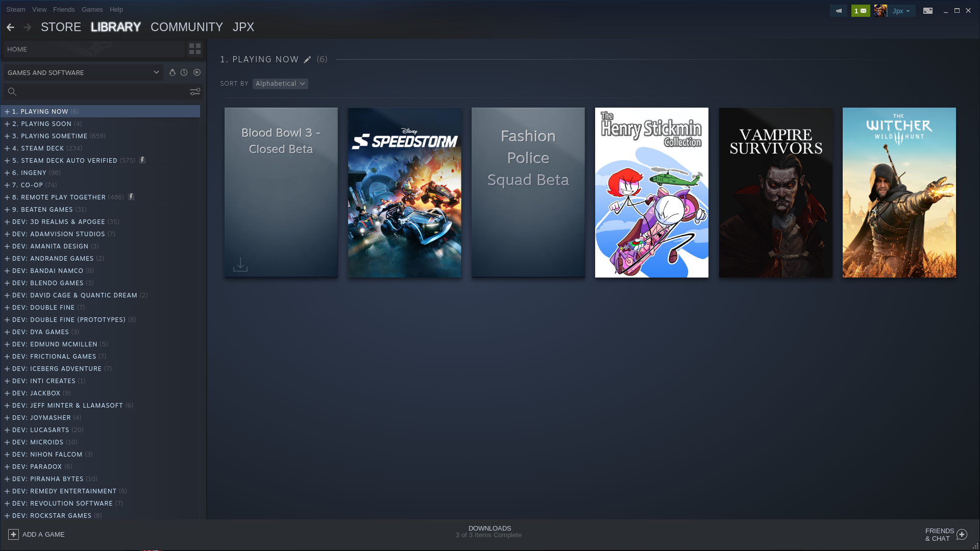
Task: Click the recent playtime clock filter icon
Action: [x=184, y=72]
